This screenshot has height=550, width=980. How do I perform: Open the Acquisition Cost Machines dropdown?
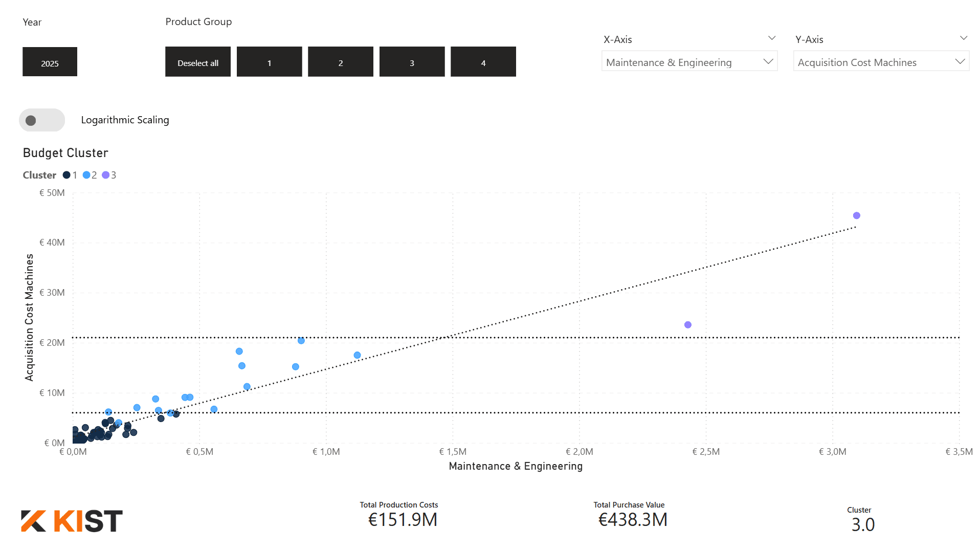tap(880, 62)
